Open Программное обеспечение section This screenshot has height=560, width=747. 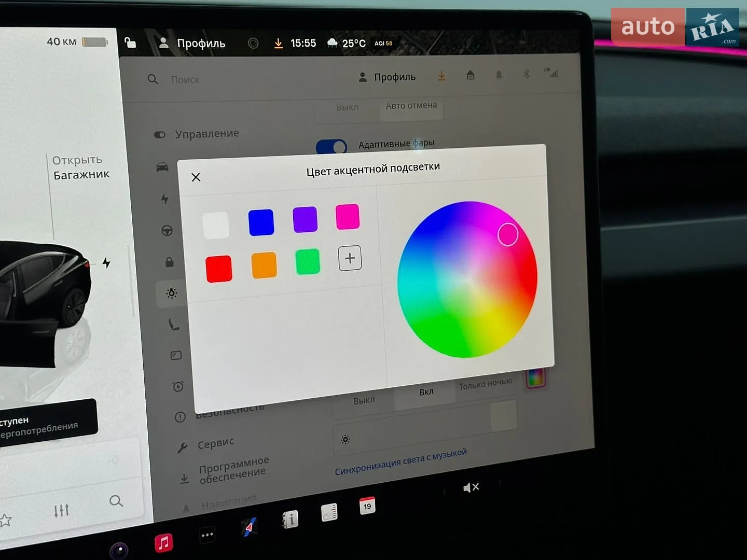click(x=224, y=471)
